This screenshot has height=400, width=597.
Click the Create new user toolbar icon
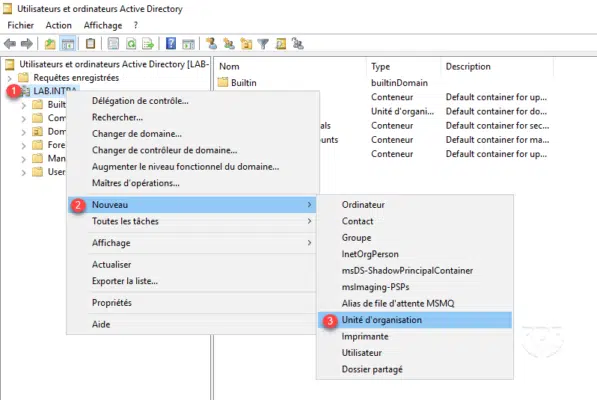tap(211, 44)
